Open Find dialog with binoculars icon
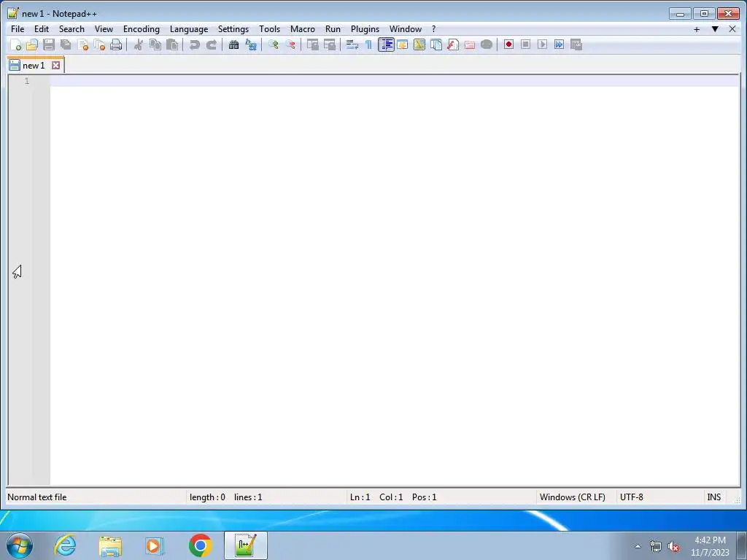 click(233, 44)
